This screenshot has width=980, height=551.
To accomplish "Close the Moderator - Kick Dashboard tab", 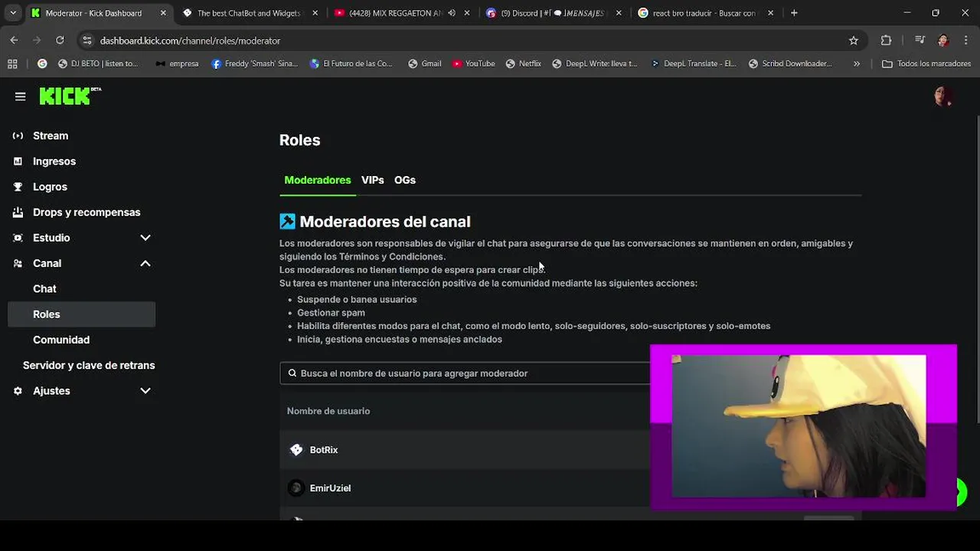I will click(163, 13).
